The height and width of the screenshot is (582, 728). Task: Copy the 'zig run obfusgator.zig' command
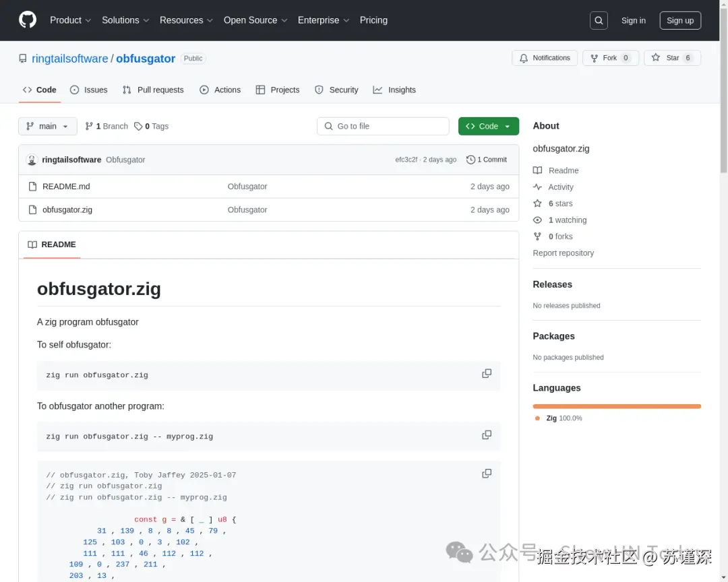[x=487, y=374]
